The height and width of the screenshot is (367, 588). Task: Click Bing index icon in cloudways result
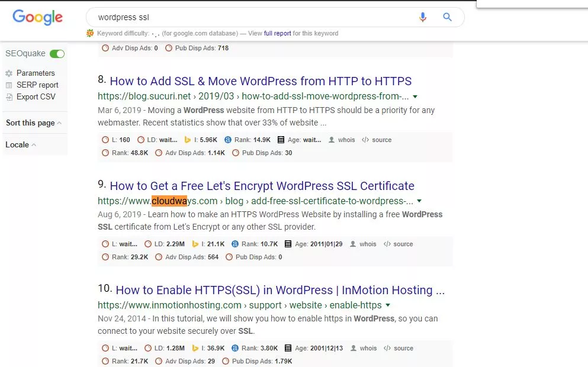click(195, 244)
